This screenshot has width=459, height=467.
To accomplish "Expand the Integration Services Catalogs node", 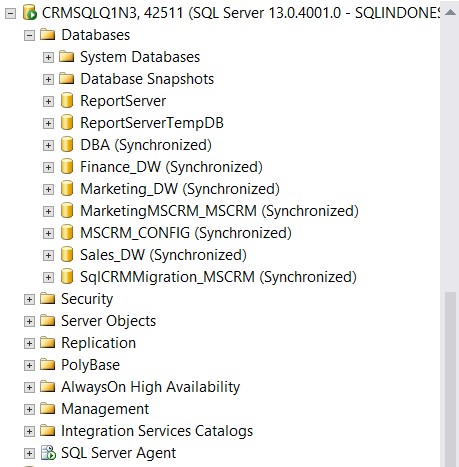I will coord(29,431).
